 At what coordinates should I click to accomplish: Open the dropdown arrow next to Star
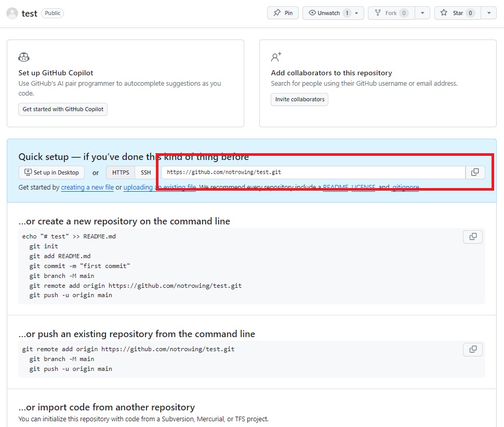click(x=488, y=13)
